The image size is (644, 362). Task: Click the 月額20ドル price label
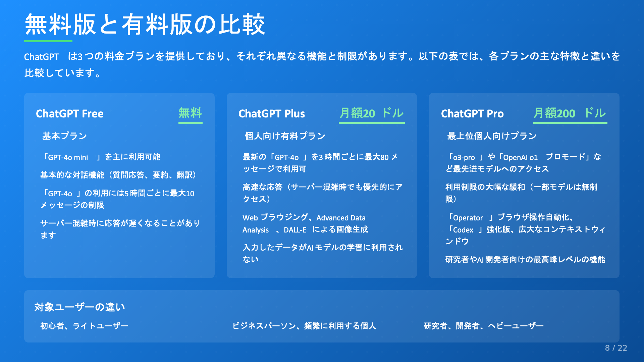[372, 113]
